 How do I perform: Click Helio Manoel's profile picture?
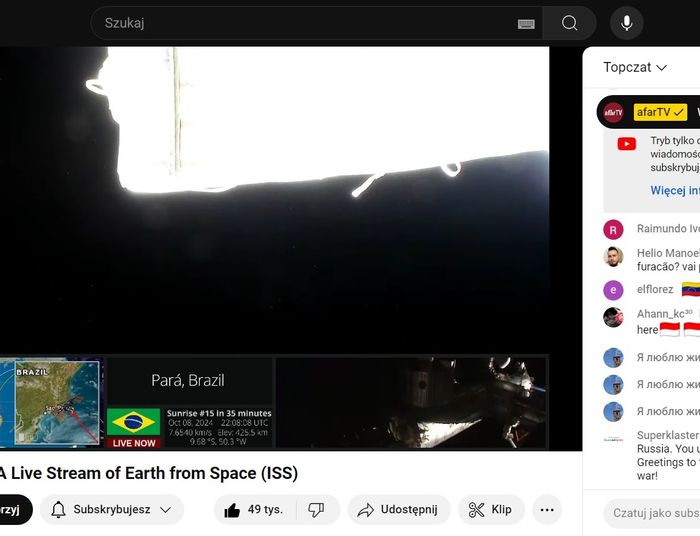click(613, 257)
